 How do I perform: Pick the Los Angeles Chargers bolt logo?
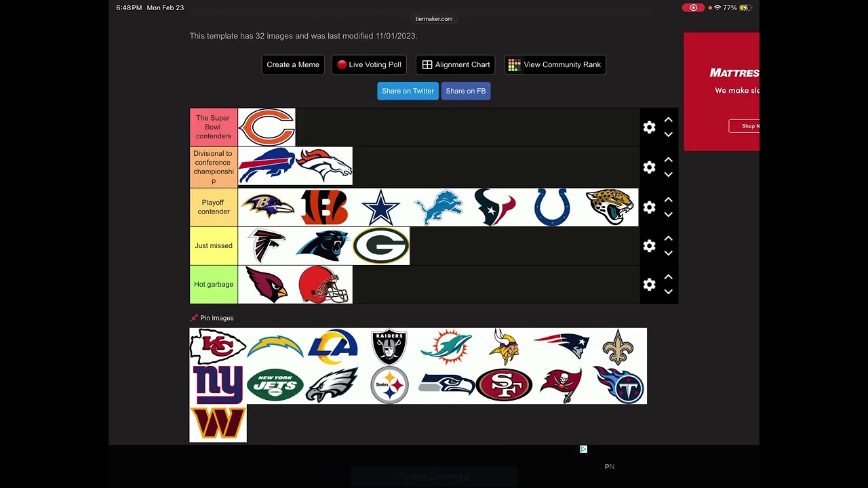275,347
